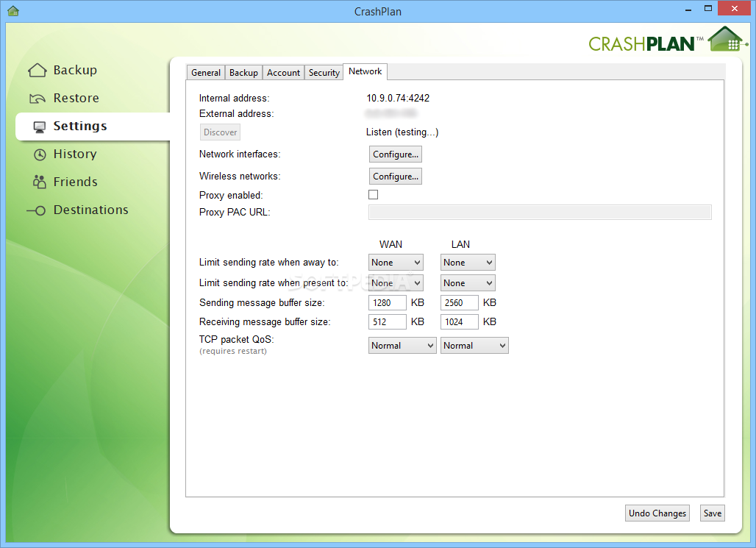Click LAN receiving message buffer size field

459,321
